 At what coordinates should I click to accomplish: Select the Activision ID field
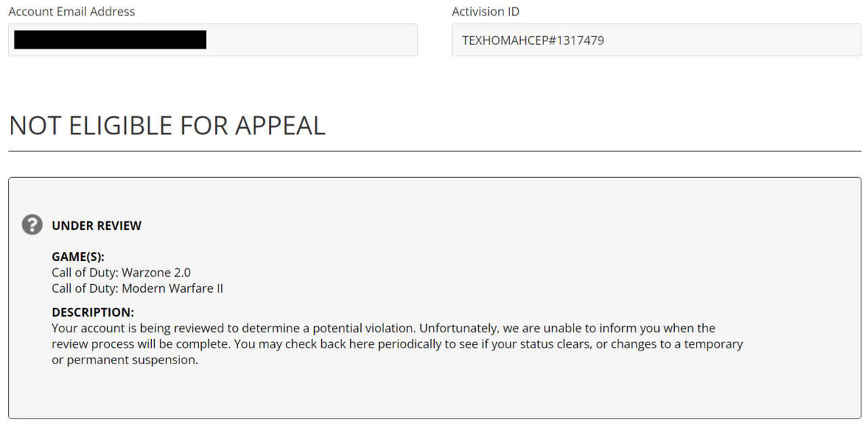[656, 40]
